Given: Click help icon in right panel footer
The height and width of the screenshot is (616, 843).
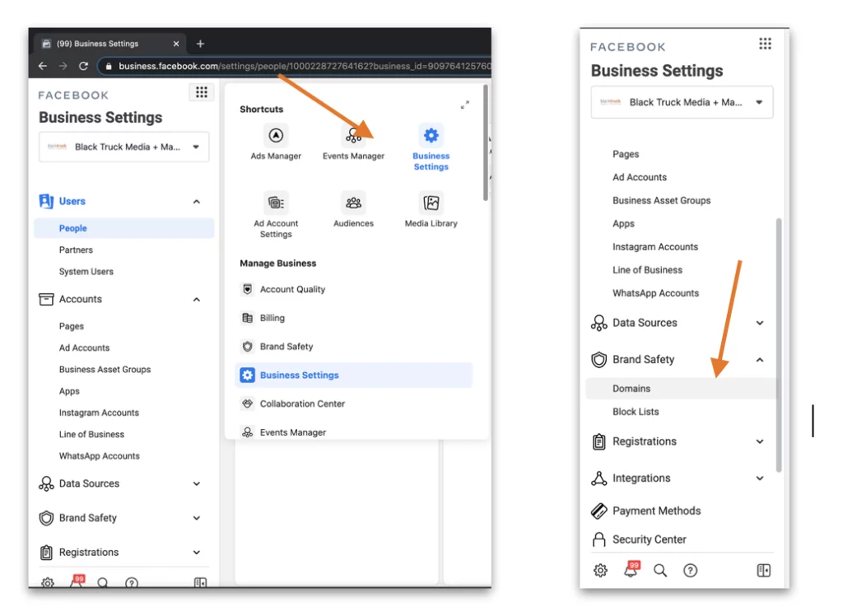Looking at the screenshot, I should tap(691, 570).
